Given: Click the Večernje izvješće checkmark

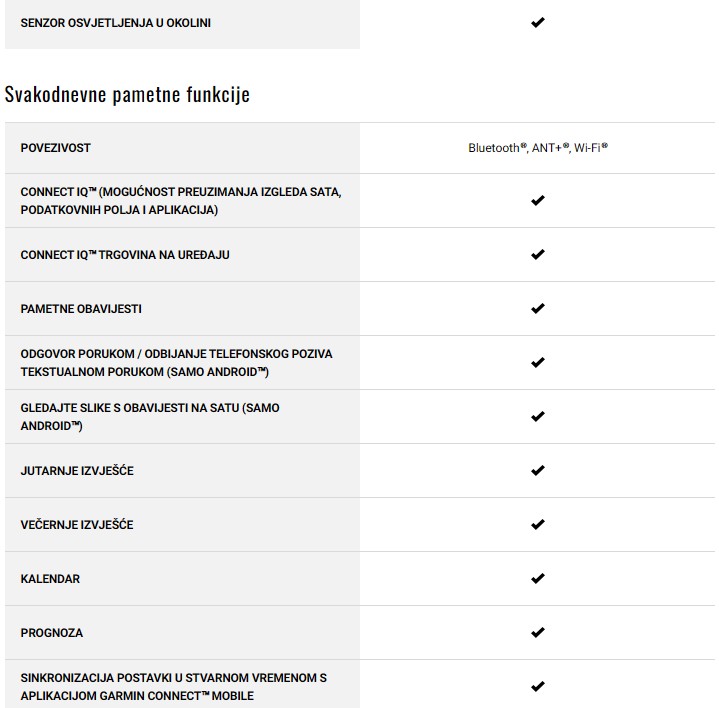Looking at the screenshot, I should [537, 525].
